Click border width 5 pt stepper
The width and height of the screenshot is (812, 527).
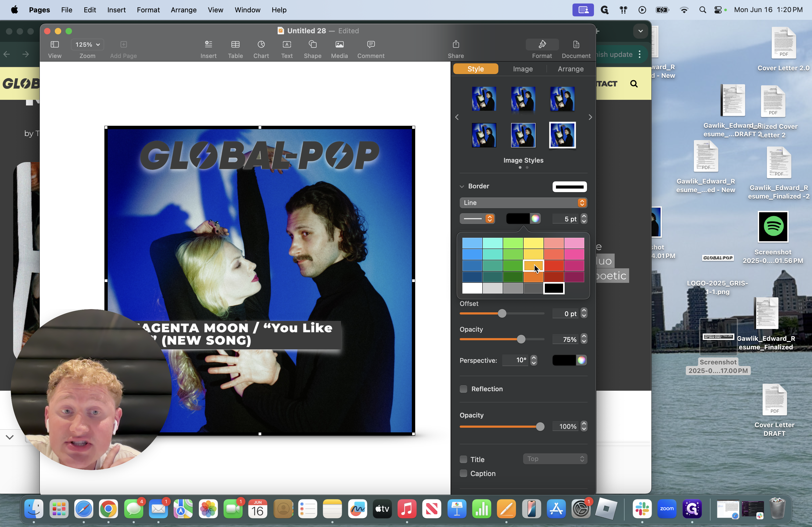pyautogui.click(x=584, y=219)
